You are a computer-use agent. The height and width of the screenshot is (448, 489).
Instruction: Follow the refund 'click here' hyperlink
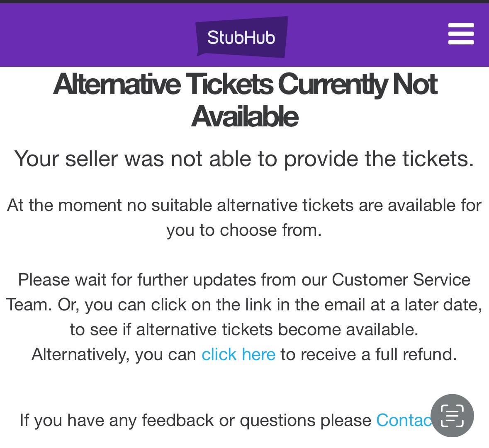pos(238,355)
